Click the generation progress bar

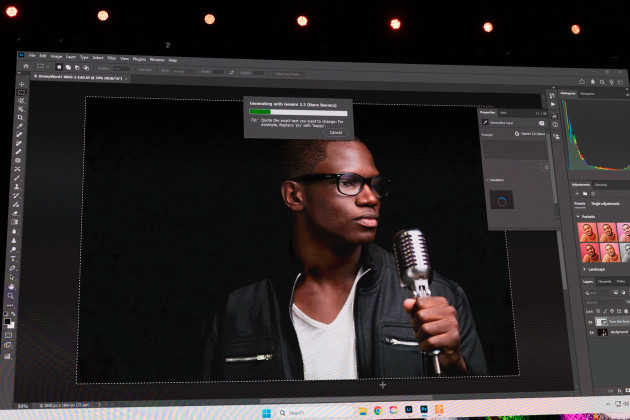pos(298,112)
